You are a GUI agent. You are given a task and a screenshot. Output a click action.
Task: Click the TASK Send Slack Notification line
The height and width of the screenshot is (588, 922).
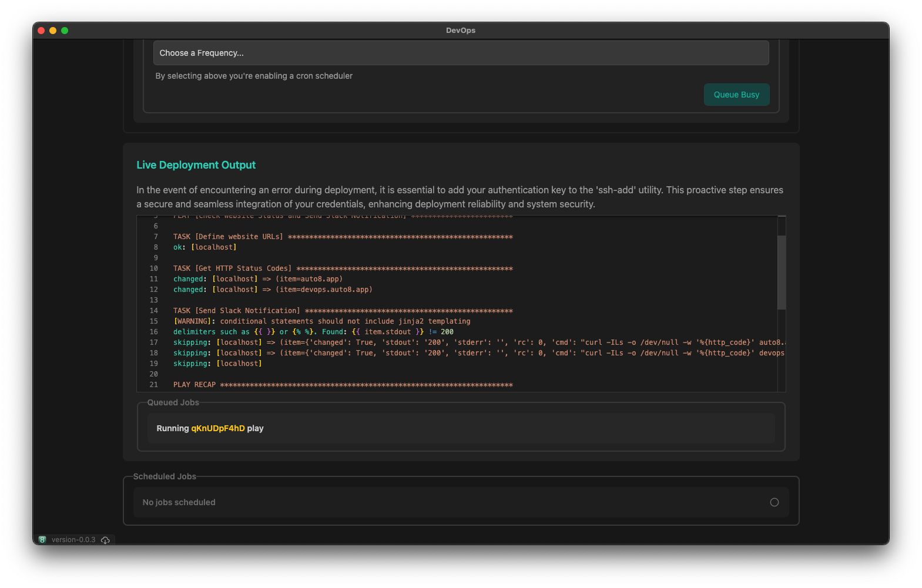click(343, 311)
